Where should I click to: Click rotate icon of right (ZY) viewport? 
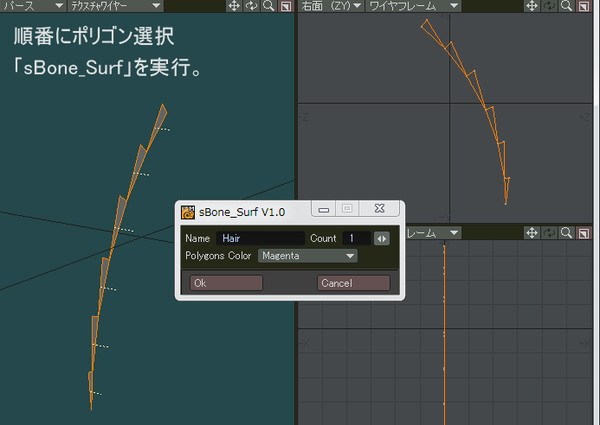(x=549, y=6)
